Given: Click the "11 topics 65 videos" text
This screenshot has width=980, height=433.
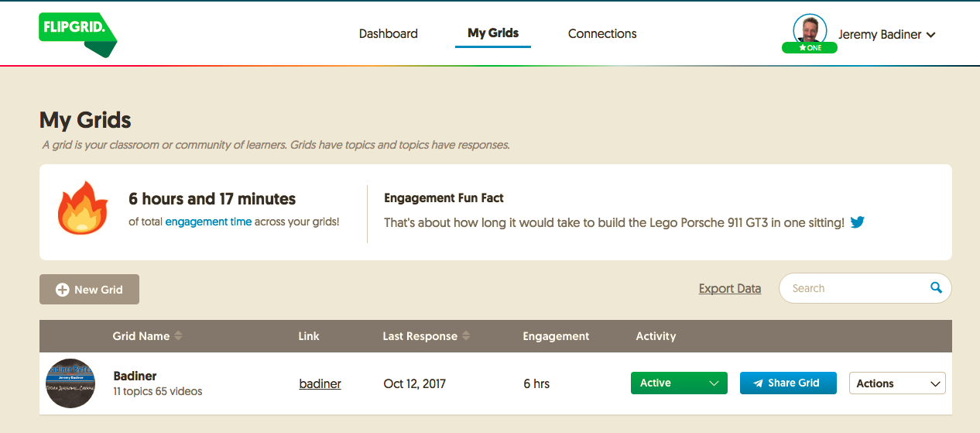Looking at the screenshot, I should [158, 392].
